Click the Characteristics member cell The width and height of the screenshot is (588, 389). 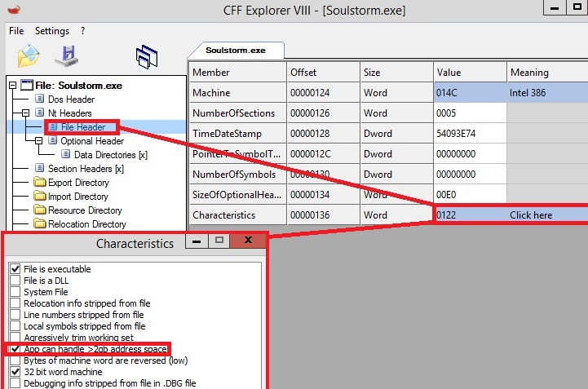238,215
